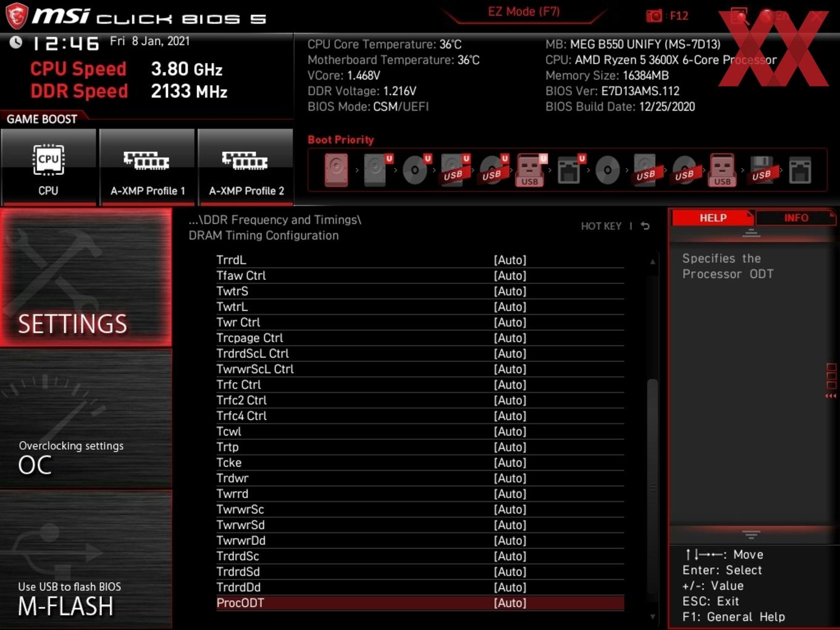Image resolution: width=840 pixels, height=630 pixels.
Task: Take a screenshot with the F12 camera icon
Action: click(x=653, y=15)
